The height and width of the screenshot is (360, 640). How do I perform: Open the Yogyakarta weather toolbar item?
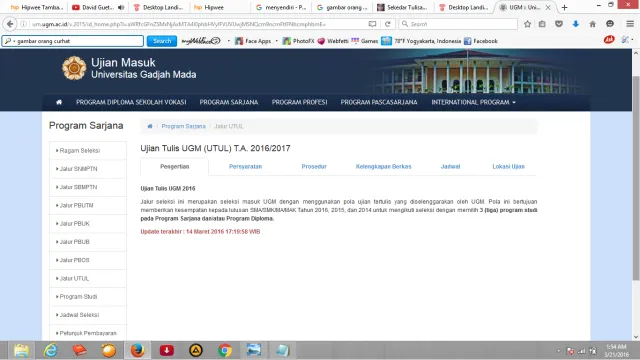421,41
